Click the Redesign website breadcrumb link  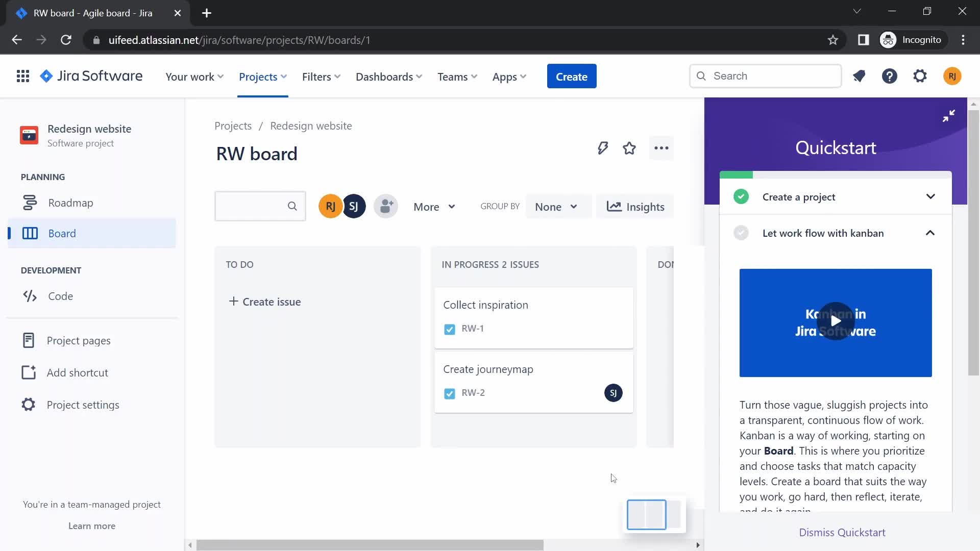311,126
